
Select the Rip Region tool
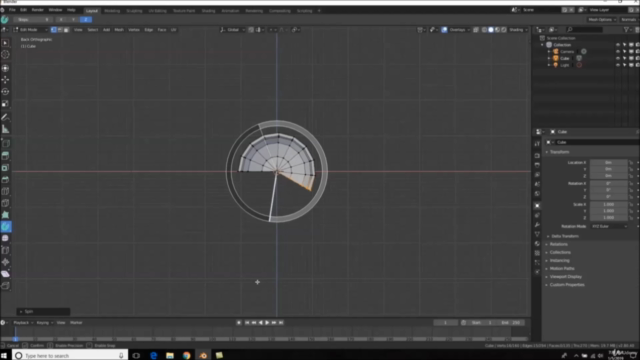(x=5, y=286)
